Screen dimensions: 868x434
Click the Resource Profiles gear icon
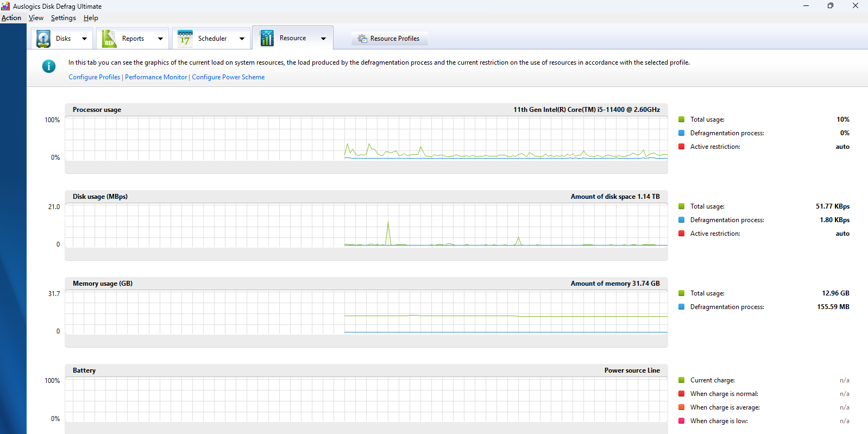[362, 39]
